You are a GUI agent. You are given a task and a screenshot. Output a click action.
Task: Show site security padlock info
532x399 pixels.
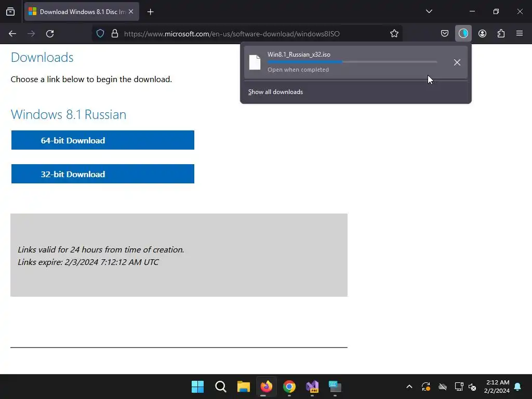point(115,34)
